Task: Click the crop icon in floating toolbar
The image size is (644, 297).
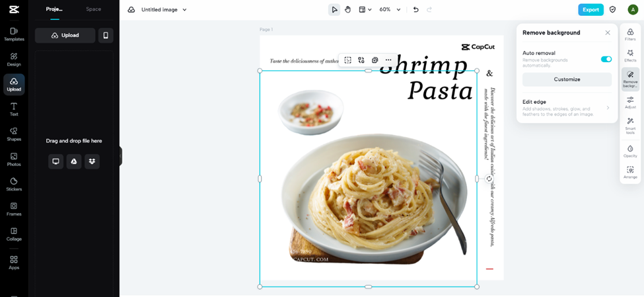Action: 348,60
